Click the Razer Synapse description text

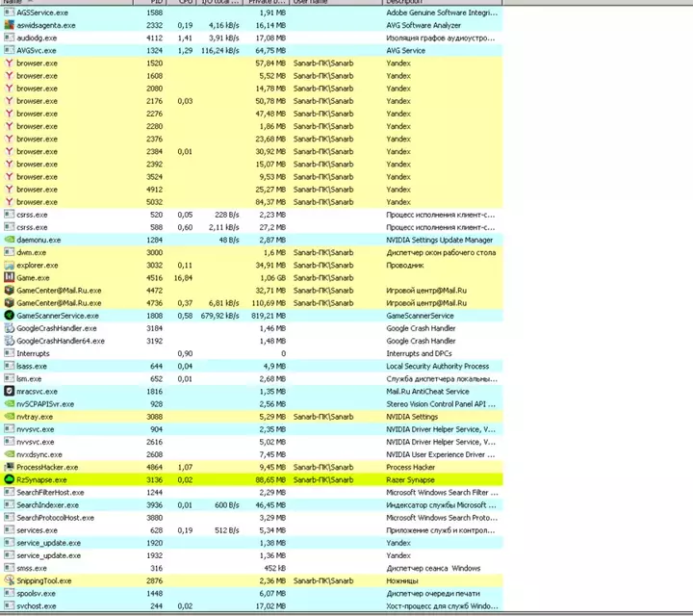coord(410,480)
